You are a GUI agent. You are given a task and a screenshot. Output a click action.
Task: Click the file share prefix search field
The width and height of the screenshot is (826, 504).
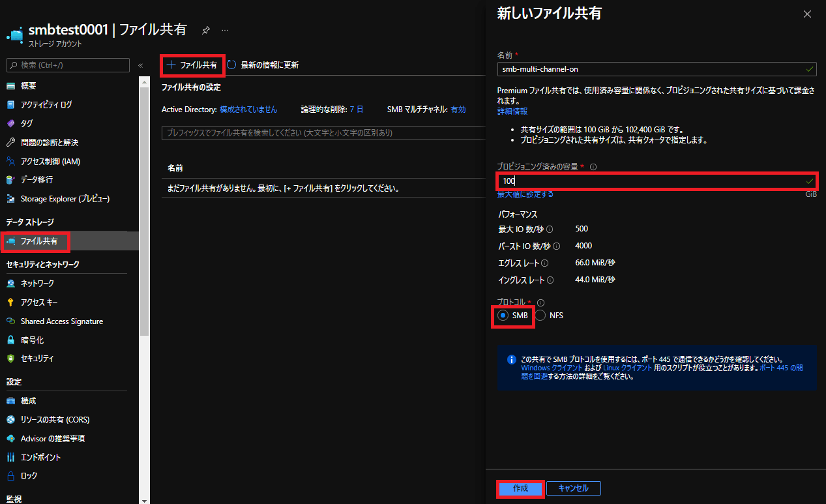(323, 132)
